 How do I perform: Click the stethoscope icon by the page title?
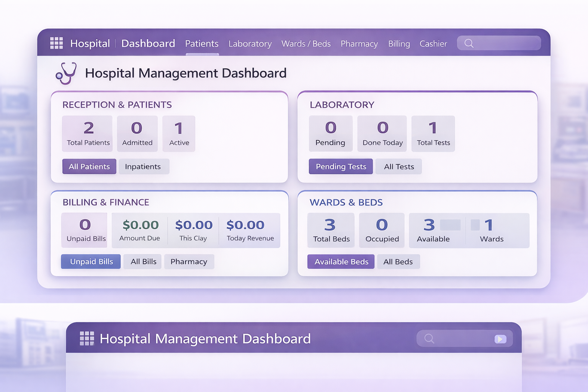pyautogui.click(x=66, y=73)
